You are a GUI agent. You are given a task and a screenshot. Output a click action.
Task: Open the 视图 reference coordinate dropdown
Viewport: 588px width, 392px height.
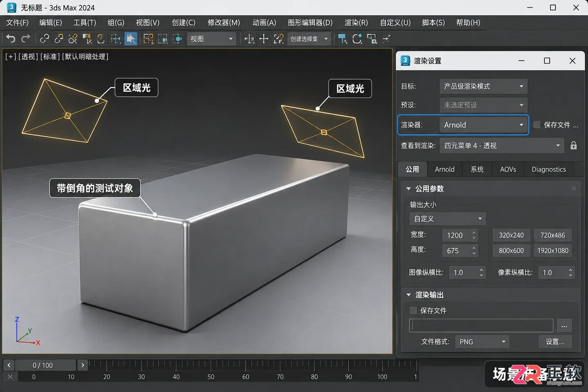point(212,39)
